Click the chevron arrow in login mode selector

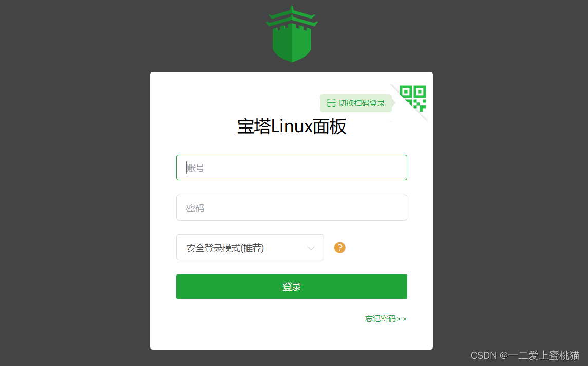coord(311,248)
